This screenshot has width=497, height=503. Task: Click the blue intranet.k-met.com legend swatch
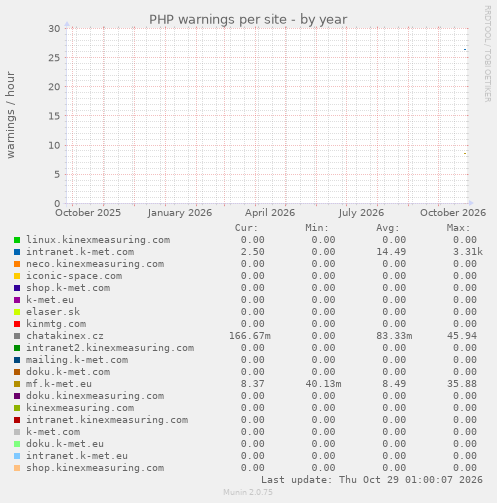17,252
